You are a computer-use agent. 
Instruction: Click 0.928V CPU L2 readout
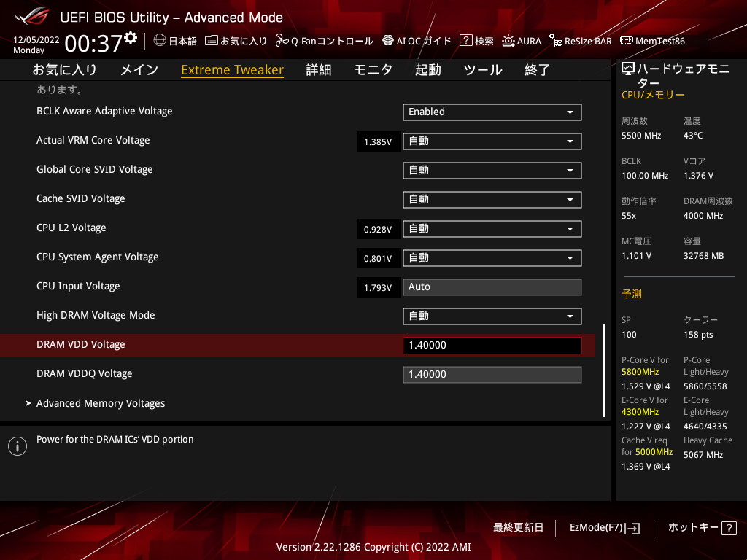point(378,230)
